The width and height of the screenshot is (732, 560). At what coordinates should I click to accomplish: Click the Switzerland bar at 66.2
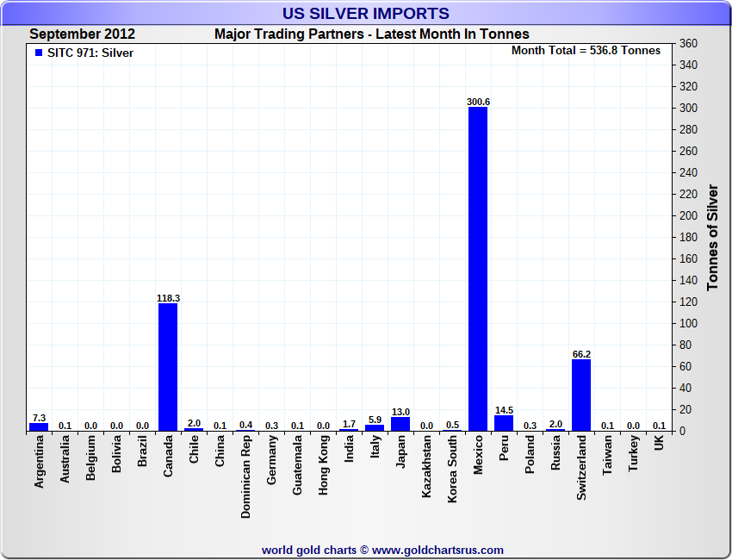click(581, 395)
